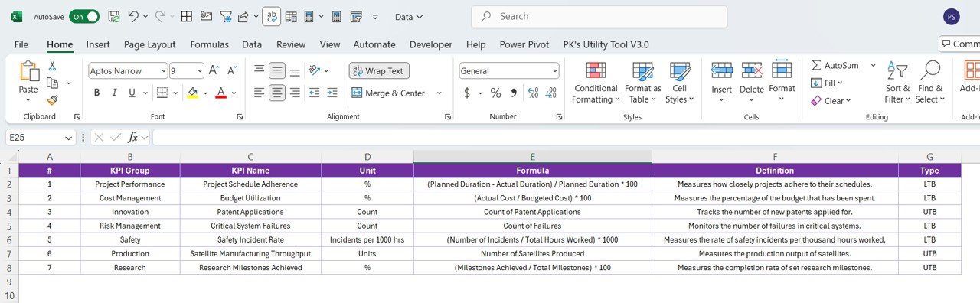Toggle Underline formatting
The height and width of the screenshot is (303, 980).
pyautogui.click(x=132, y=93)
